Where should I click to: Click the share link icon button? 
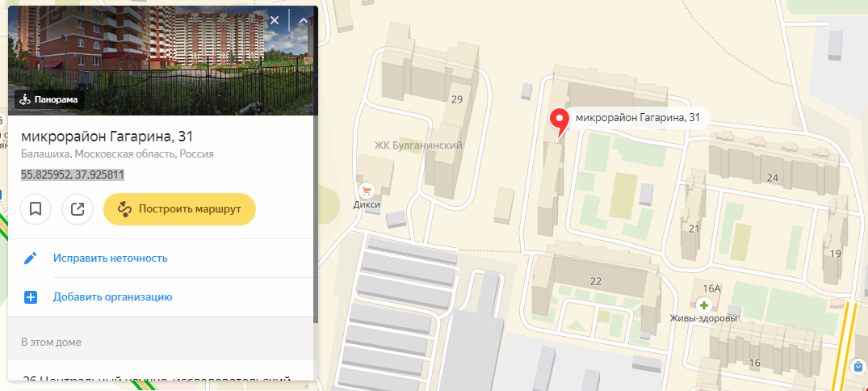(78, 209)
